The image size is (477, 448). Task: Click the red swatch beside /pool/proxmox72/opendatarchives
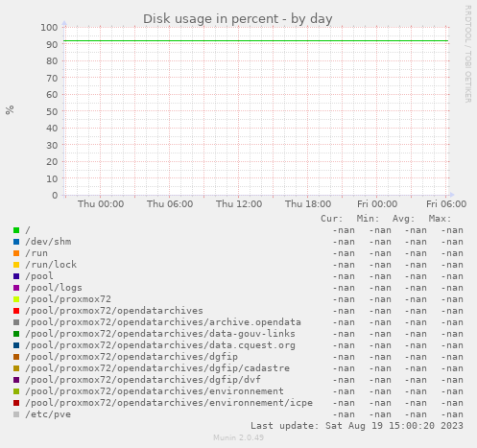point(16,311)
